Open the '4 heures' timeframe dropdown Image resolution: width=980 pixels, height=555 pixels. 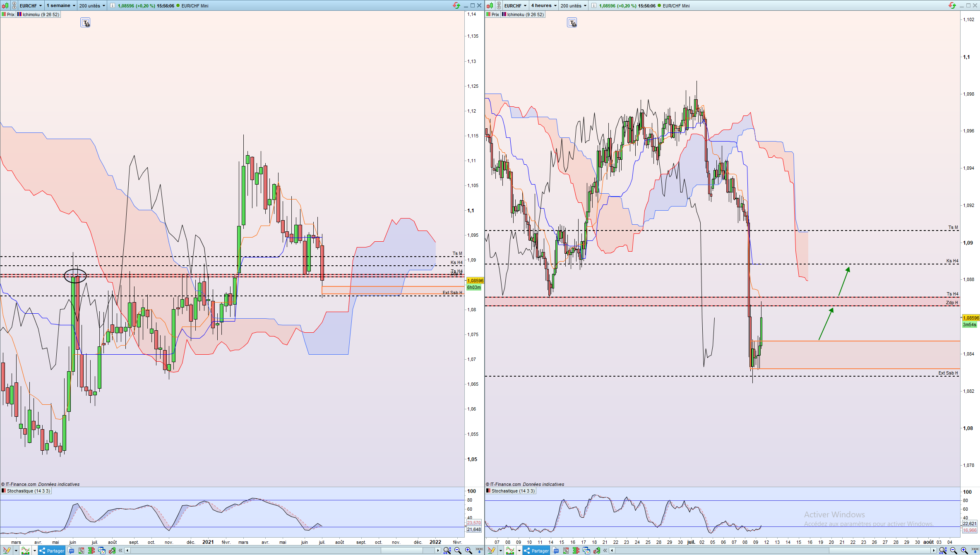(544, 5)
